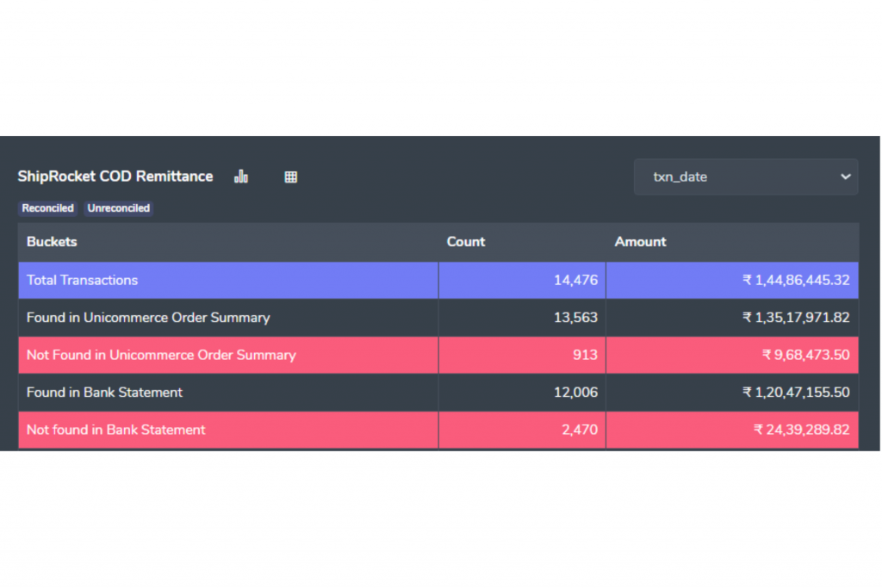Select the Reconciled filter tag
The height and width of the screenshot is (588, 882).
click(x=48, y=208)
